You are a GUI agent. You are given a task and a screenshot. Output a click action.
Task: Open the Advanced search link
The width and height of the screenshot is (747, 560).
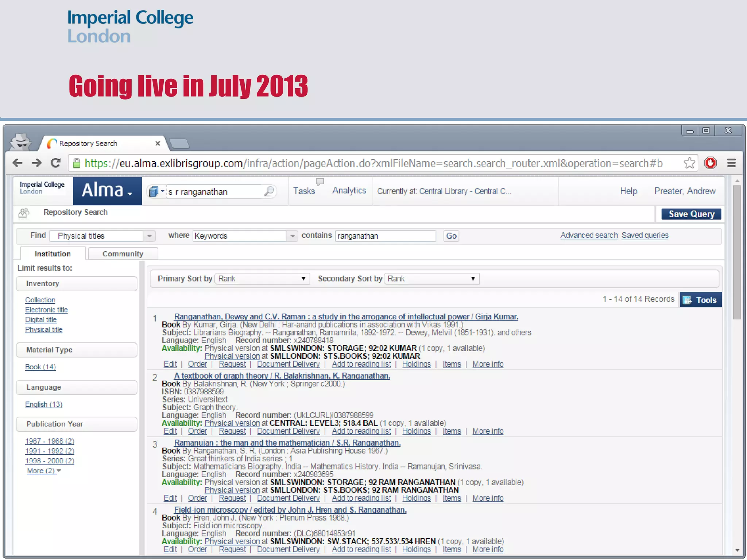(589, 236)
